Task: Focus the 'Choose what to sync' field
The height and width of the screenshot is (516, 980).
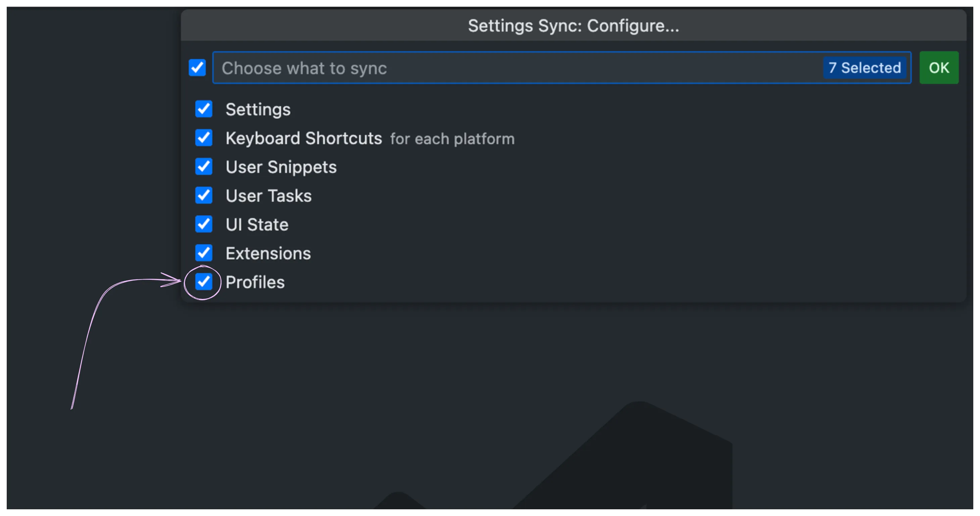Action: point(518,68)
